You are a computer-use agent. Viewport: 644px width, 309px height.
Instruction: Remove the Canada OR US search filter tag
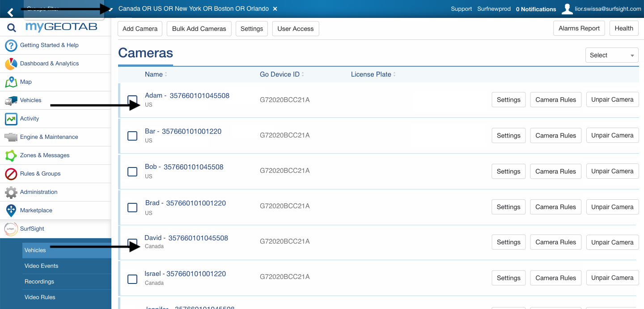coord(275,8)
